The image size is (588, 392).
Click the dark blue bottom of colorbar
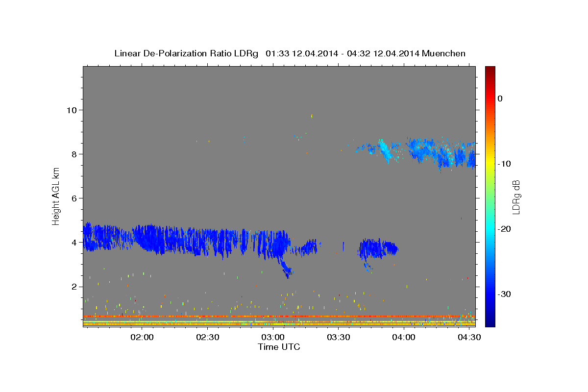pos(490,322)
